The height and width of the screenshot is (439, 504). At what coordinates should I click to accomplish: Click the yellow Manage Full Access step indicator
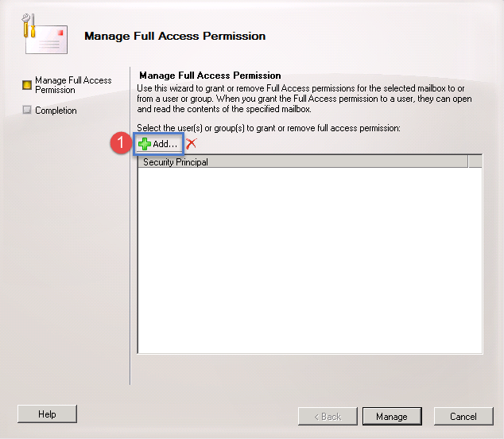[x=27, y=85]
